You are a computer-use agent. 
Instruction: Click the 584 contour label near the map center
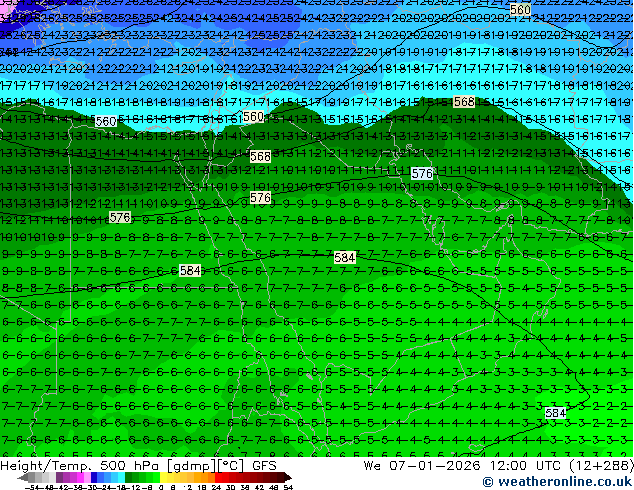point(344,258)
